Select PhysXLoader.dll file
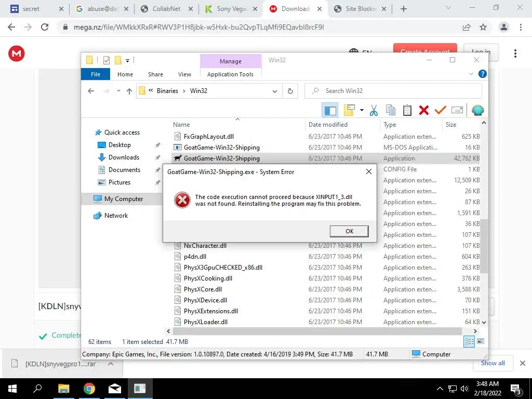Screen dimensions: 532x399 [x=206, y=322]
